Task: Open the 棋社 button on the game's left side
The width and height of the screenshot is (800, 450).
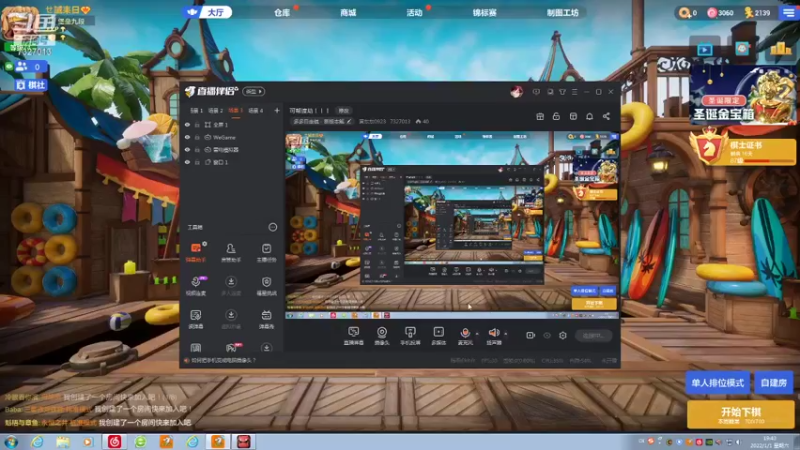Action: tap(31, 85)
